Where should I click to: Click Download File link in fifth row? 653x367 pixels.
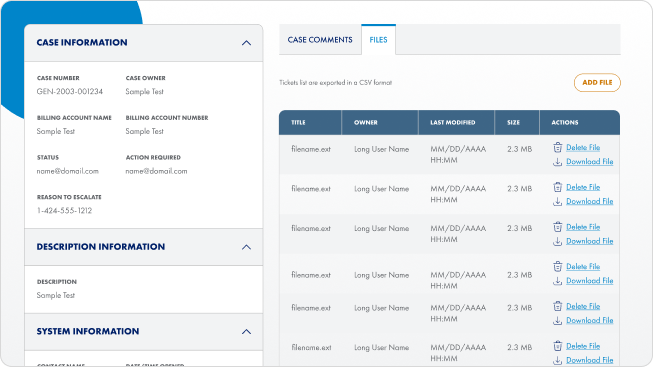pyautogui.click(x=590, y=320)
